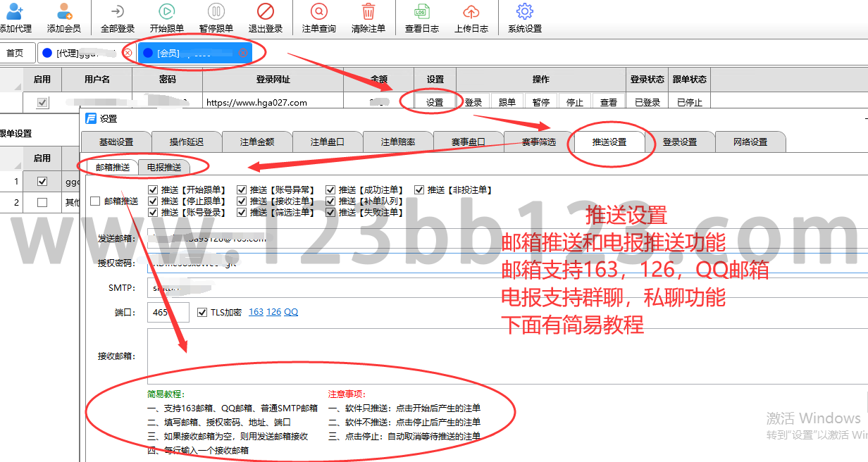
Task: Click the 163 mailbox preset link
Action: click(256, 312)
